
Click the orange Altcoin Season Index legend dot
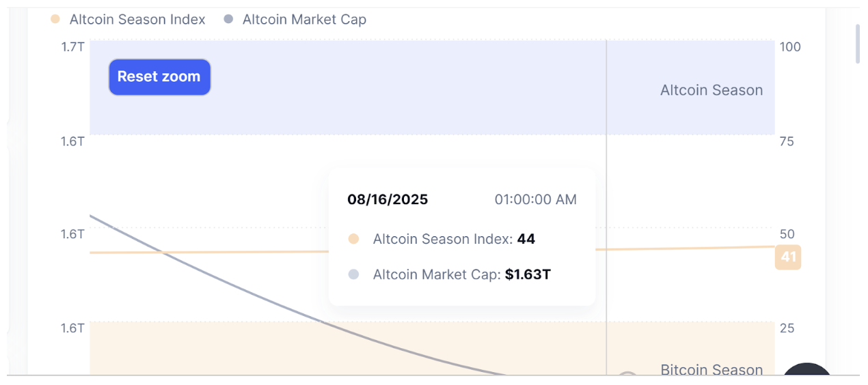click(55, 19)
